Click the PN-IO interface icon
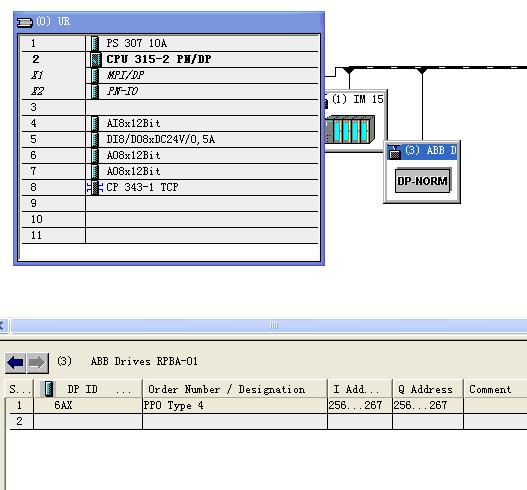Viewport: 527px width, 490px height. (95, 91)
